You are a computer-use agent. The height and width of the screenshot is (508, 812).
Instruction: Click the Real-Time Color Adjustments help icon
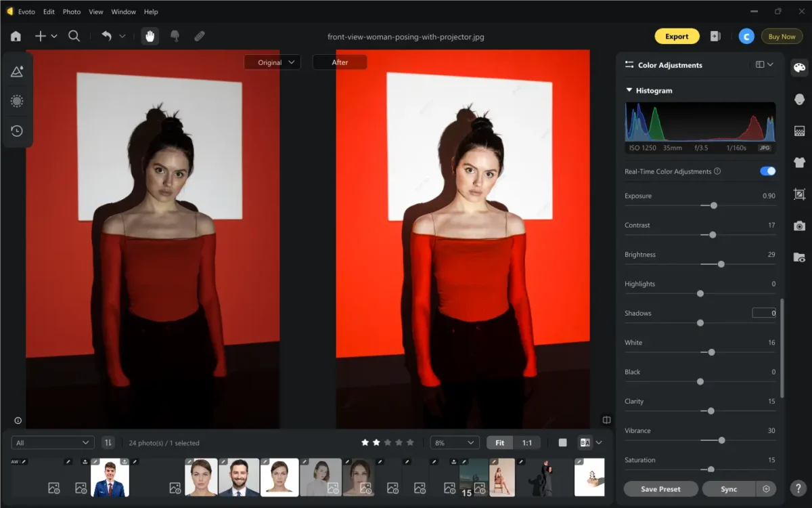pos(717,171)
